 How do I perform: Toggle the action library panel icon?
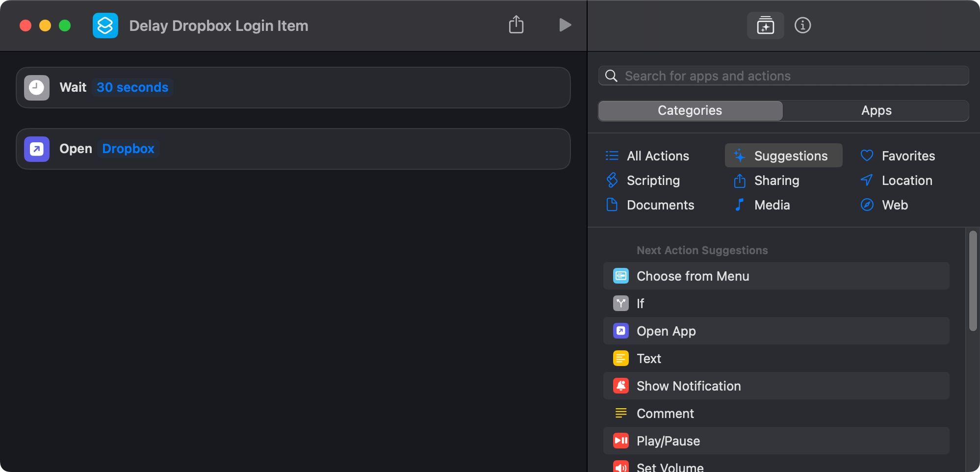click(x=765, y=25)
